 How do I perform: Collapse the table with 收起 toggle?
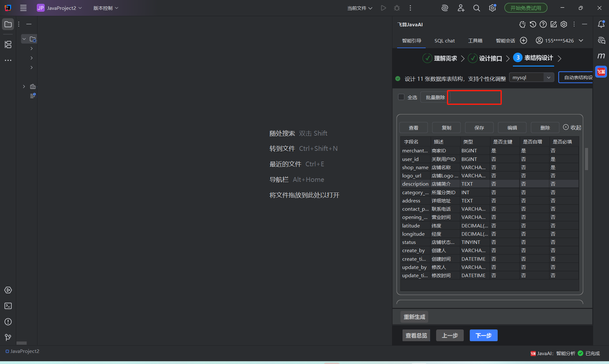click(x=572, y=127)
